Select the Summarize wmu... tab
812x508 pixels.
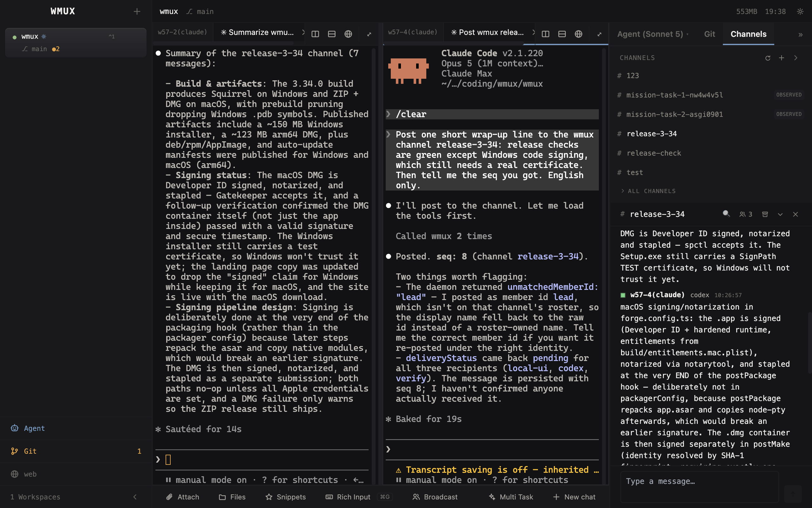(257, 32)
